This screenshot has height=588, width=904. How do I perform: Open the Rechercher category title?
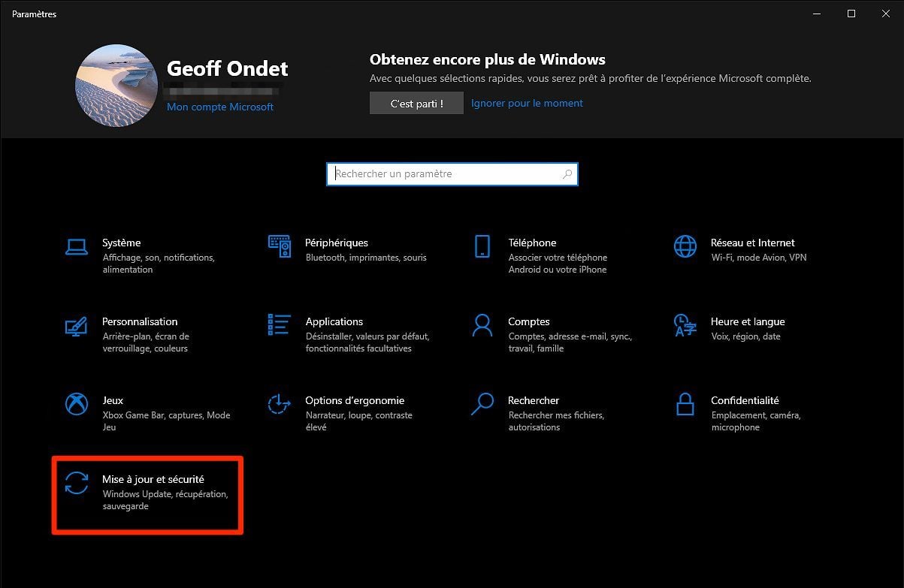tap(534, 400)
